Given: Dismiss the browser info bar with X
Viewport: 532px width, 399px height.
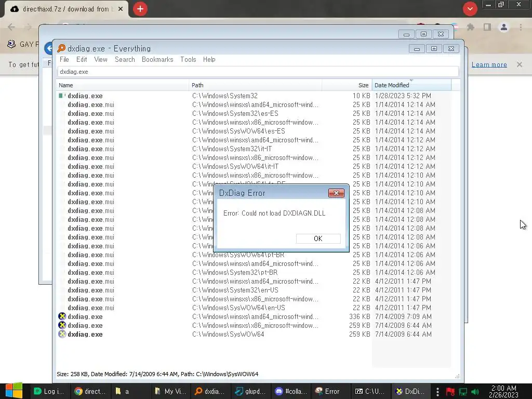Looking at the screenshot, I should pos(520,64).
